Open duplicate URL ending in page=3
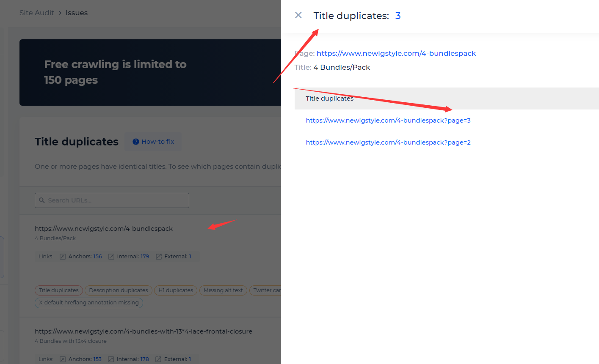Screen dimensions: 599x364 388,120
